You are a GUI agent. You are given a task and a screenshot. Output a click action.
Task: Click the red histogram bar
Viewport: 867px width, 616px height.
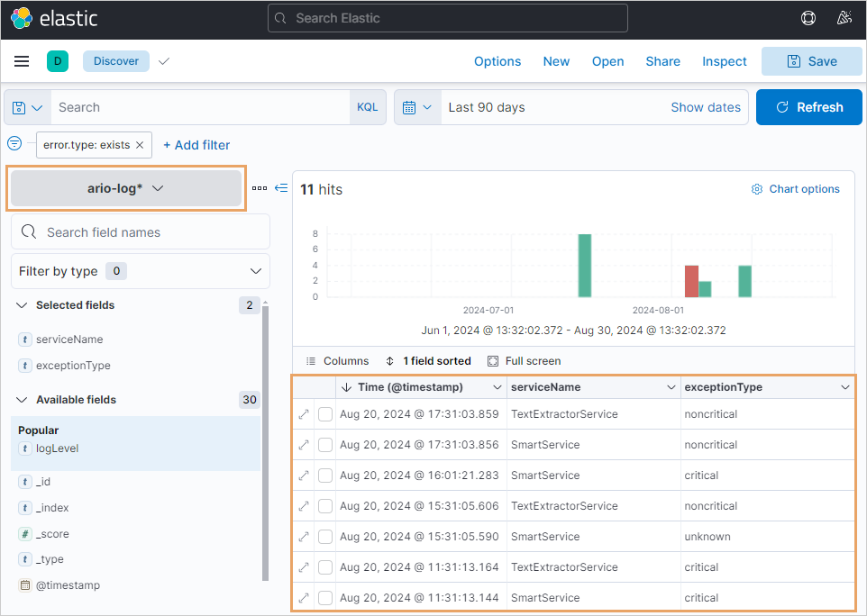[x=691, y=281]
